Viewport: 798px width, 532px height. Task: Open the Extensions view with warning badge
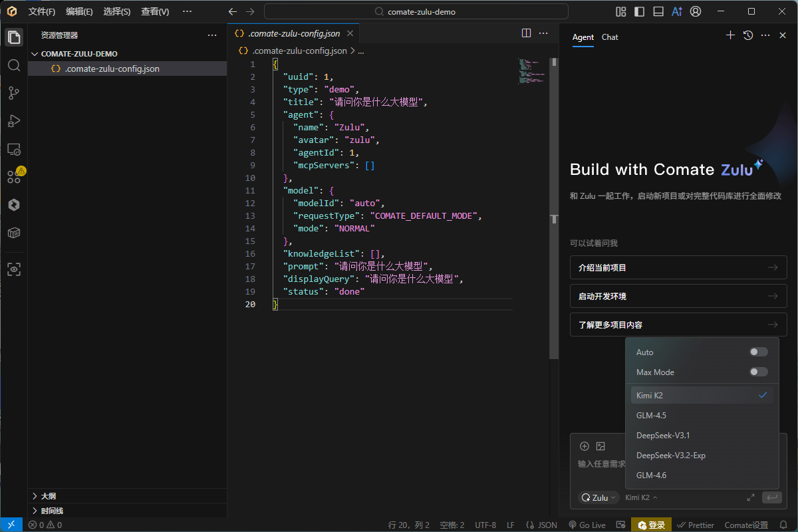click(x=14, y=177)
